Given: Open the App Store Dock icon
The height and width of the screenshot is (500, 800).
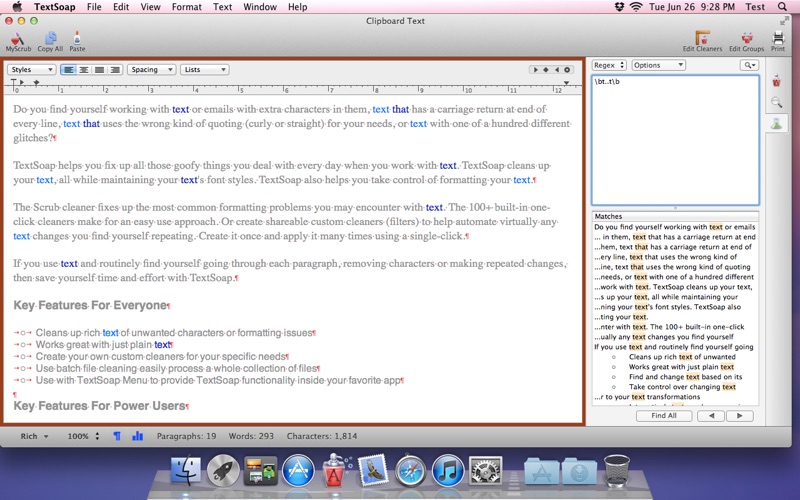Looking at the screenshot, I should tap(298, 470).
